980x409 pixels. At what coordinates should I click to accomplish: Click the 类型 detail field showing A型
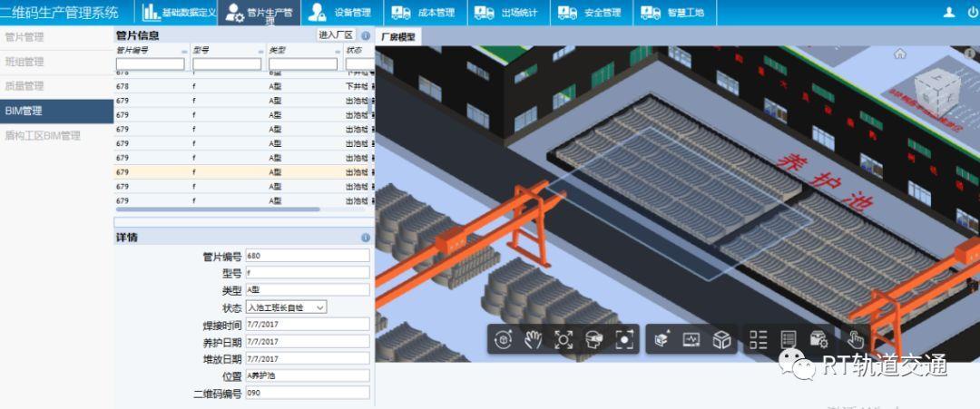(x=308, y=289)
